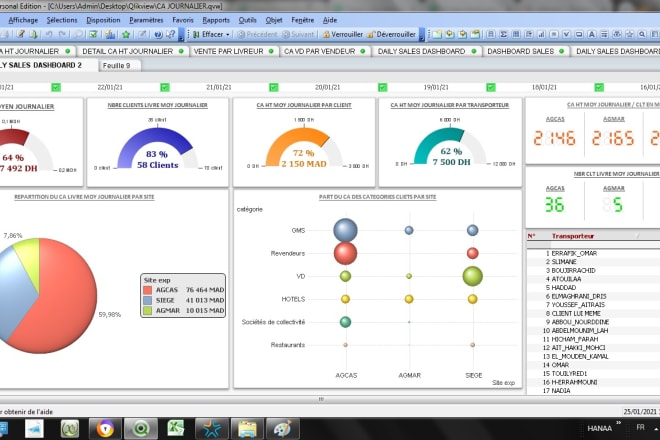Click the Effacer button
Screen dimensions: 660x440
[x=208, y=35]
